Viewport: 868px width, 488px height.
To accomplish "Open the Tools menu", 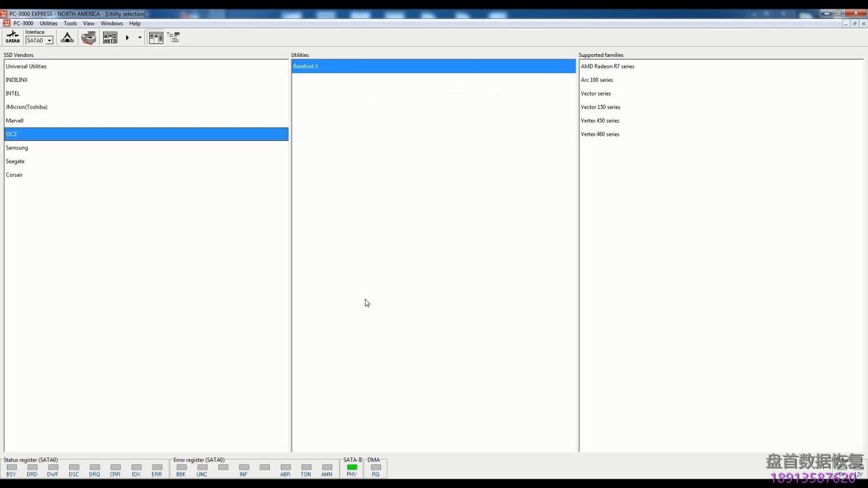I will [x=71, y=23].
